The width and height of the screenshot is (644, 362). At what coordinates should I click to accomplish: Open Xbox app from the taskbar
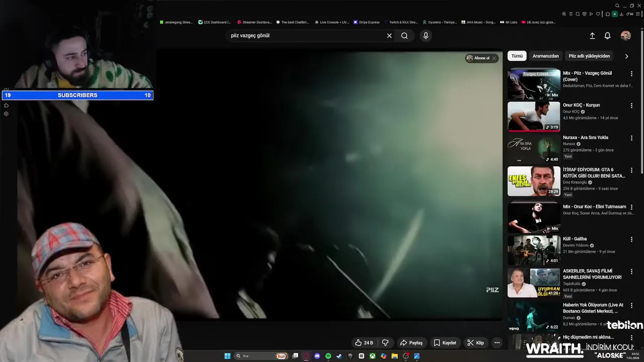coord(372,356)
